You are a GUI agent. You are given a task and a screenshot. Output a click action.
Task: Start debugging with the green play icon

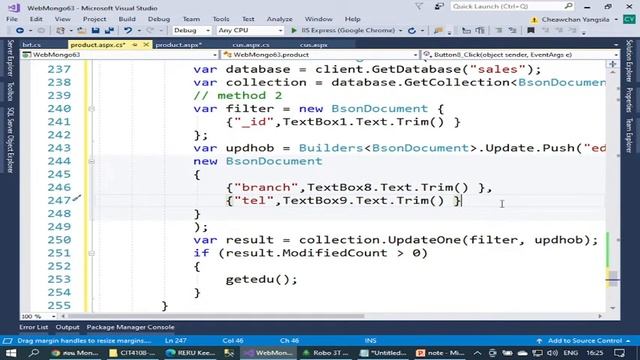[293, 31]
